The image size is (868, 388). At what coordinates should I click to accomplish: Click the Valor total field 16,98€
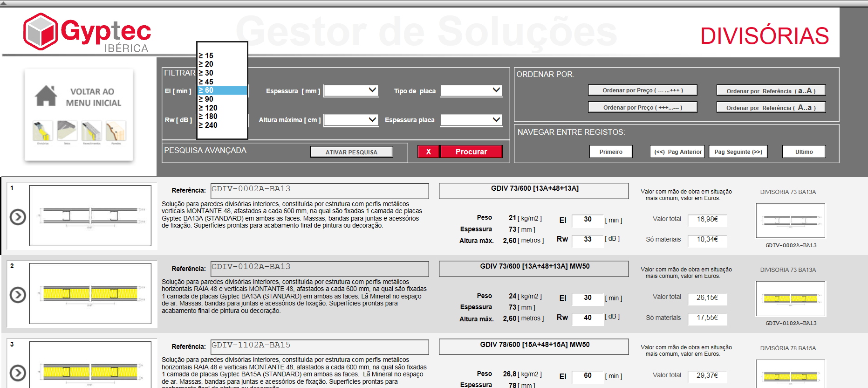(707, 220)
